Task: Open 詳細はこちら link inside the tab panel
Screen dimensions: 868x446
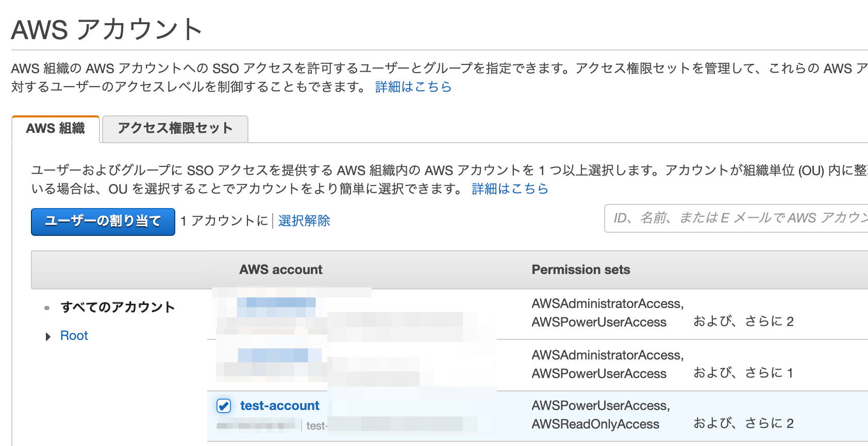Action: click(510, 188)
